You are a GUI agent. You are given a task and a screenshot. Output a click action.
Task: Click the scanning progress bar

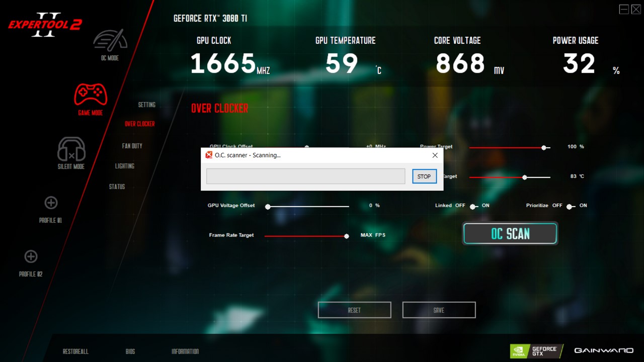pos(305,176)
